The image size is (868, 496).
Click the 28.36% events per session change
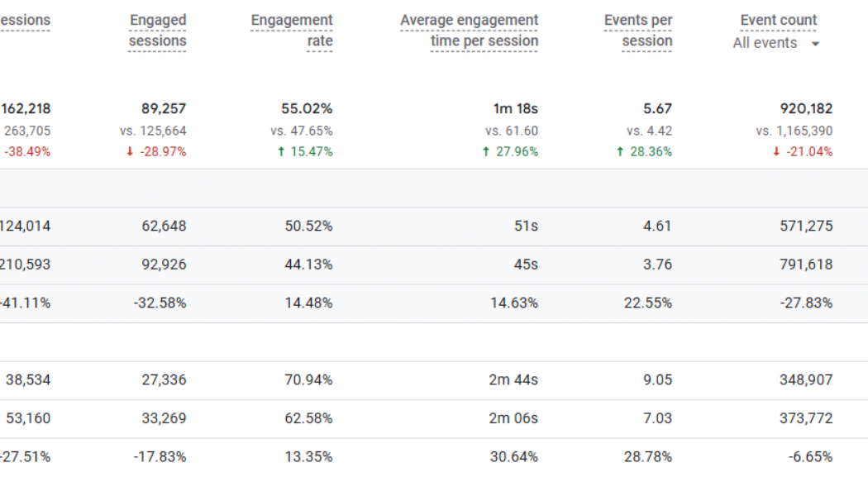pos(646,151)
